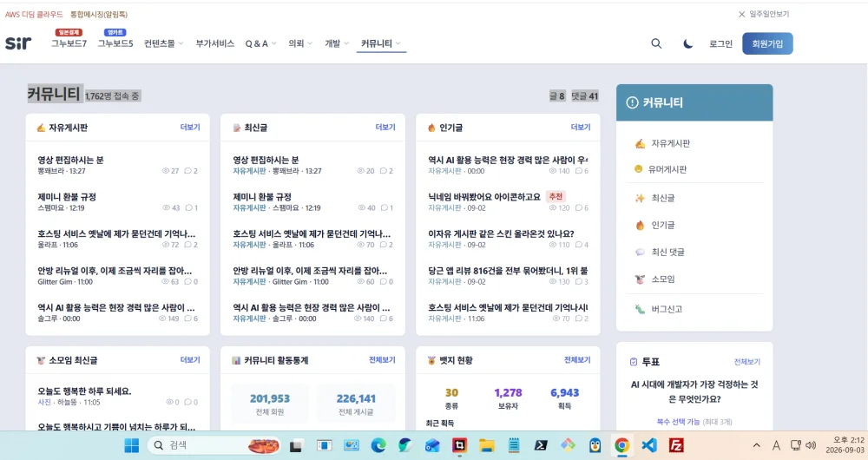Click 더보기 on the 소모임 최신글 card
The width and height of the screenshot is (868, 460).
click(x=190, y=360)
